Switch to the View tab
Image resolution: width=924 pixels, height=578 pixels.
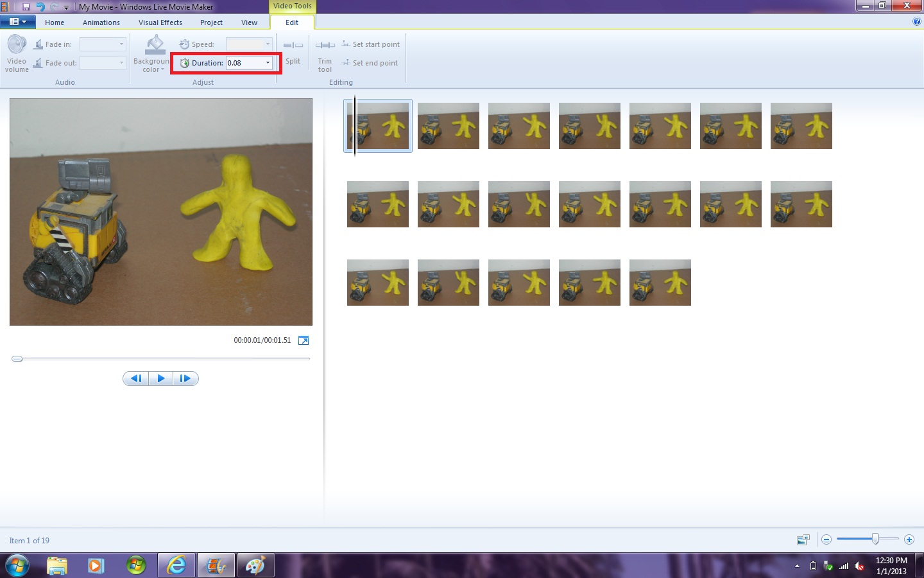tap(249, 22)
